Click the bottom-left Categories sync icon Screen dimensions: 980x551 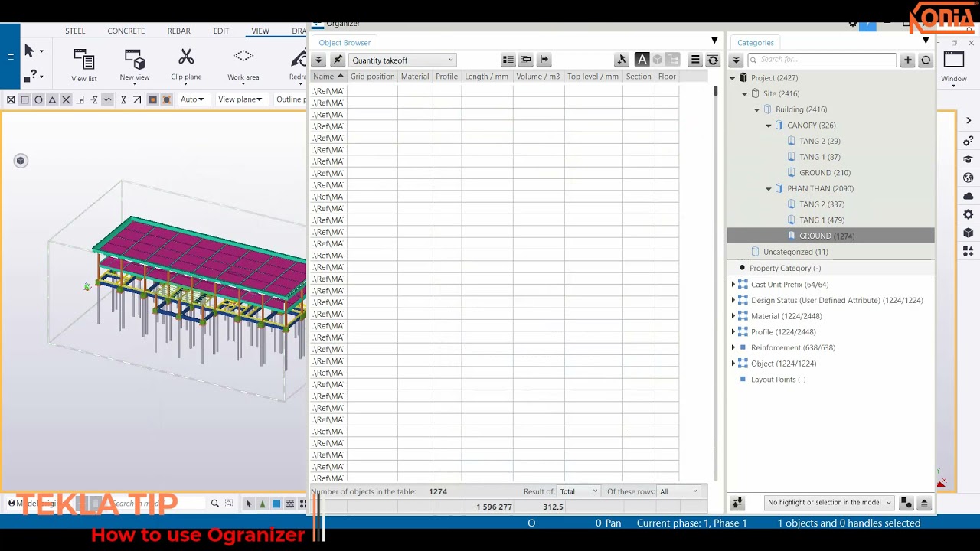click(737, 503)
